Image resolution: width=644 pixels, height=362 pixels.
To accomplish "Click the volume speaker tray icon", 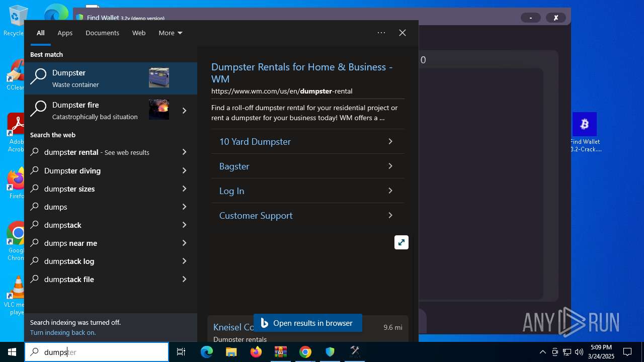I will 579,352.
